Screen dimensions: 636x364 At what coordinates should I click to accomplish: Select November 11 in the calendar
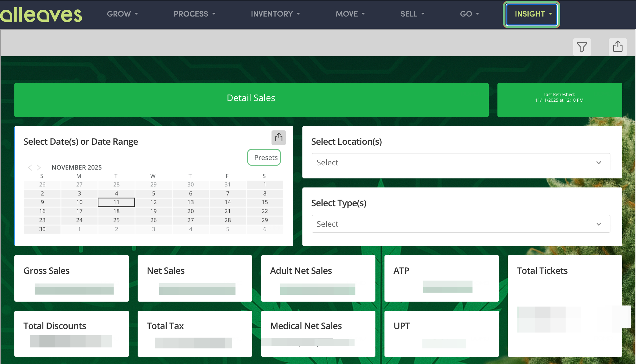point(116,202)
